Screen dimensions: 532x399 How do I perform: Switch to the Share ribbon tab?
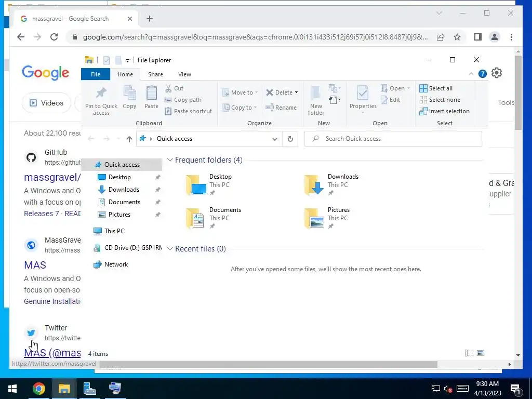tap(155, 74)
